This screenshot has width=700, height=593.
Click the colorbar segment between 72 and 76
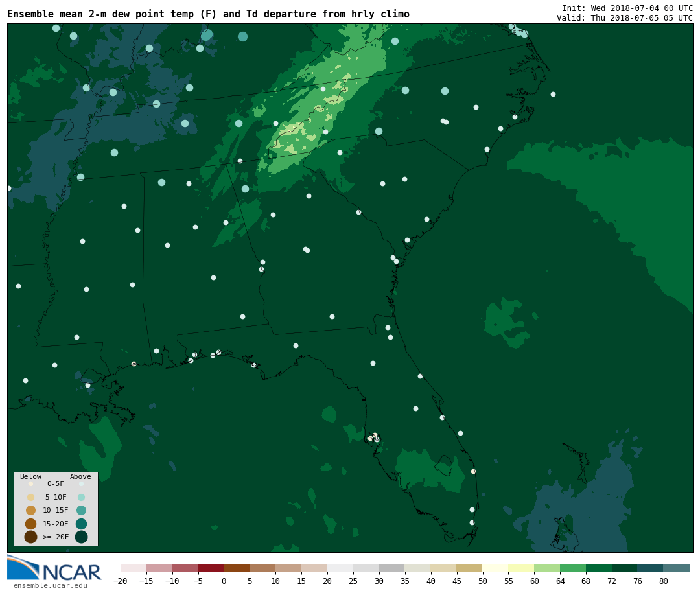click(x=625, y=568)
